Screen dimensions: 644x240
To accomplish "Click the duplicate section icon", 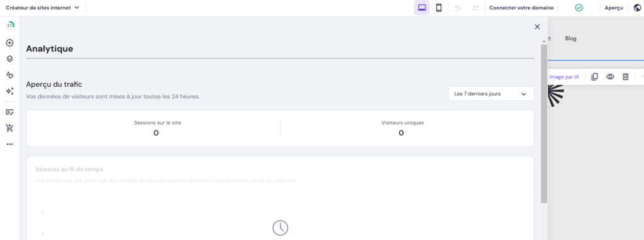I will coord(594,77).
